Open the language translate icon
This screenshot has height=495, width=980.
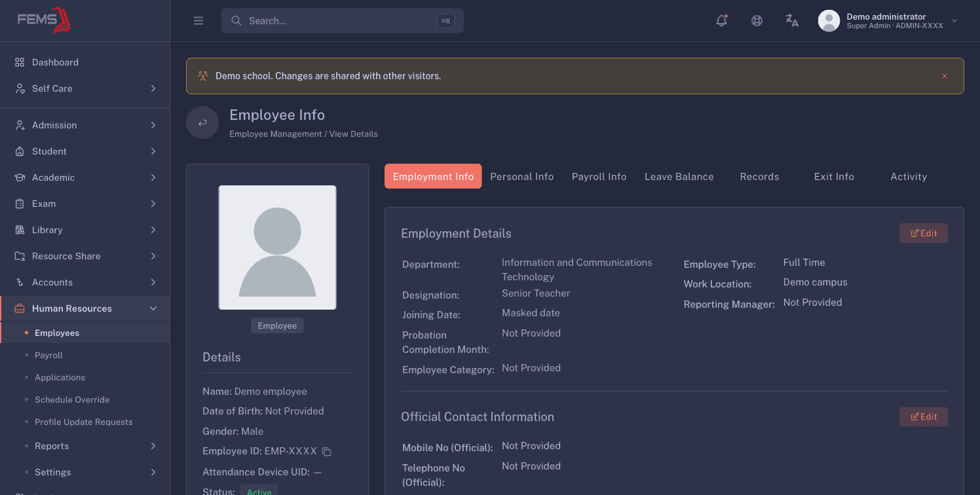792,20
